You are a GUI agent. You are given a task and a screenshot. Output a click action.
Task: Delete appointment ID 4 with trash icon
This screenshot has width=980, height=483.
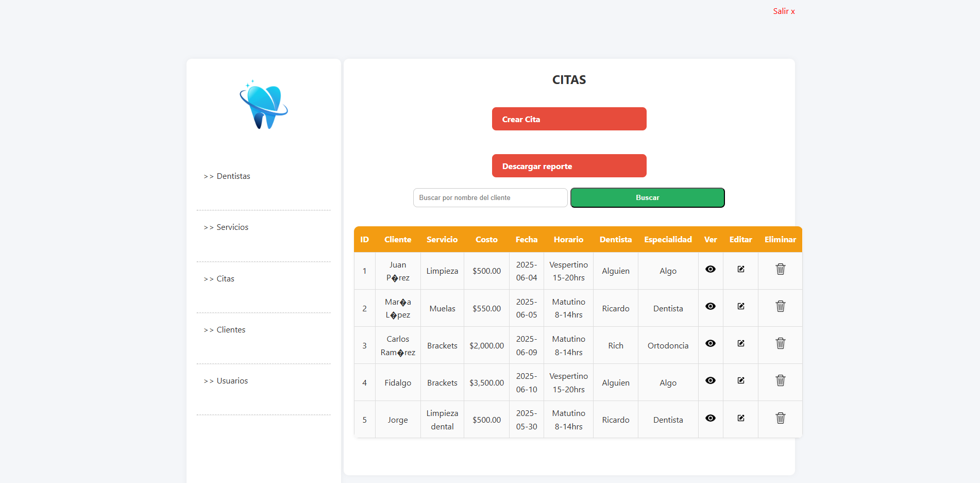pyautogui.click(x=780, y=380)
